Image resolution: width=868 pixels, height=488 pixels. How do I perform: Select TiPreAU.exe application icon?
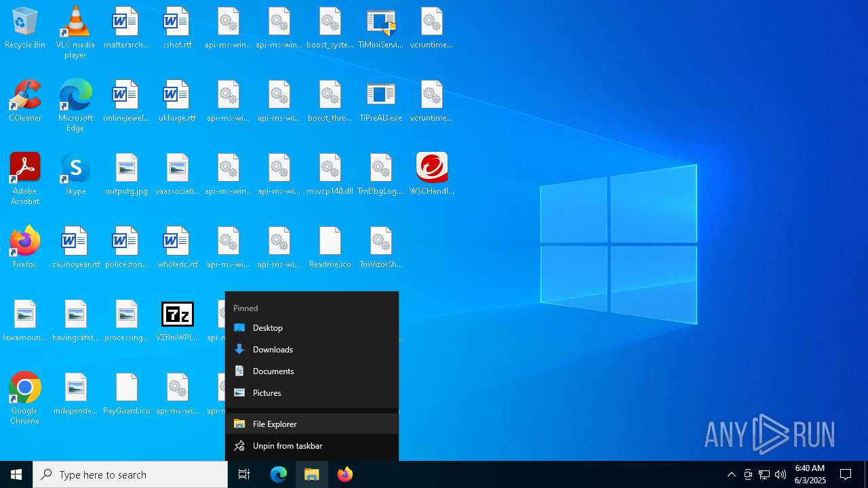click(381, 101)
